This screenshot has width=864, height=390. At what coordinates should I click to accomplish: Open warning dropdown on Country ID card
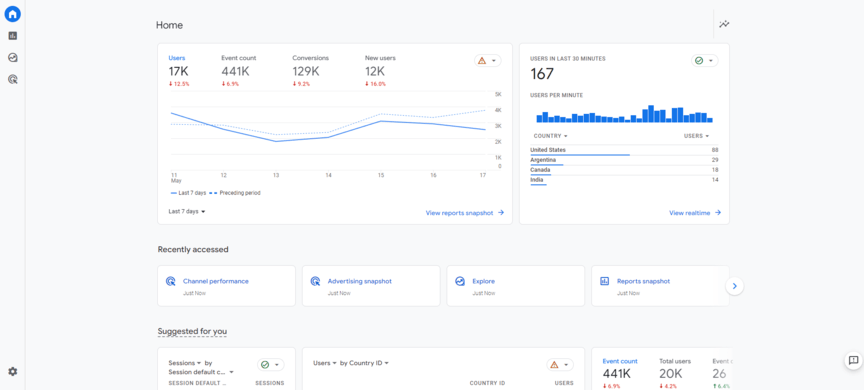pos(560,365)
